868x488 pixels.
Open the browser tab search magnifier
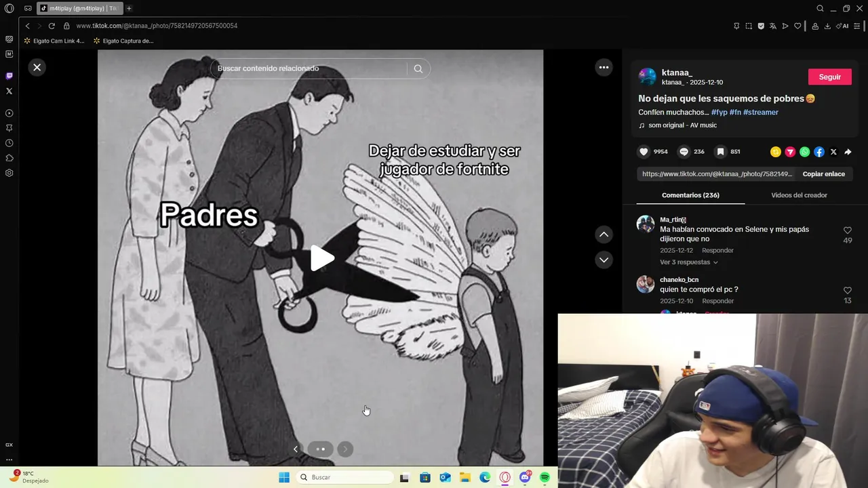[820, 8]
